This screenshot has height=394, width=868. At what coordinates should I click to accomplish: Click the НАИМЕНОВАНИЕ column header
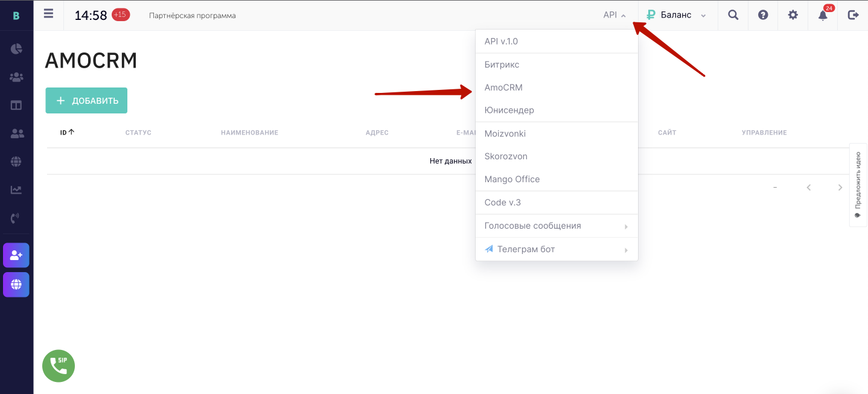249,133
